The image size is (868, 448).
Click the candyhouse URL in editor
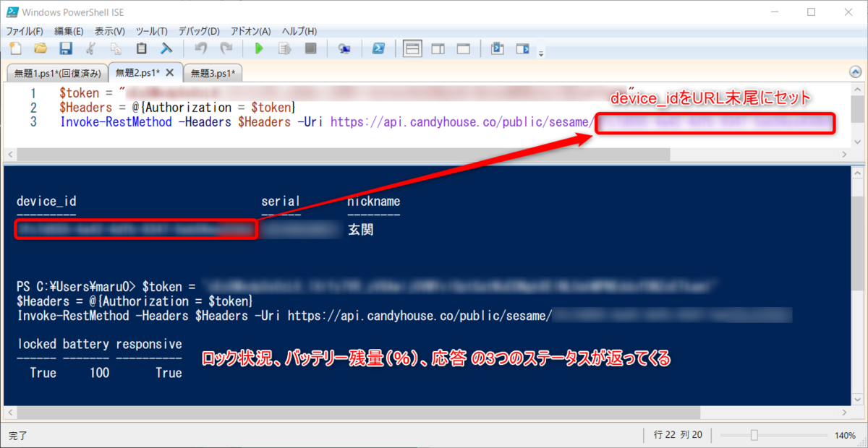click(x=462, y=121)
